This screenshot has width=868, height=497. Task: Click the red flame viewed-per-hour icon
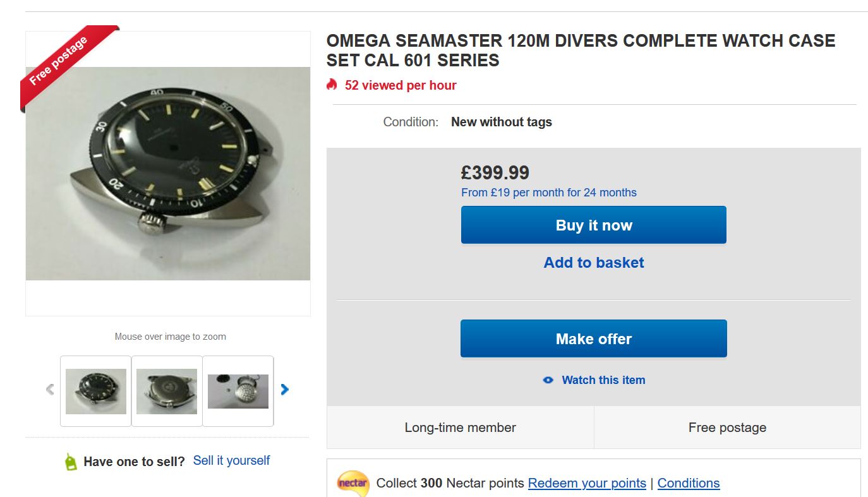[332, 85]
